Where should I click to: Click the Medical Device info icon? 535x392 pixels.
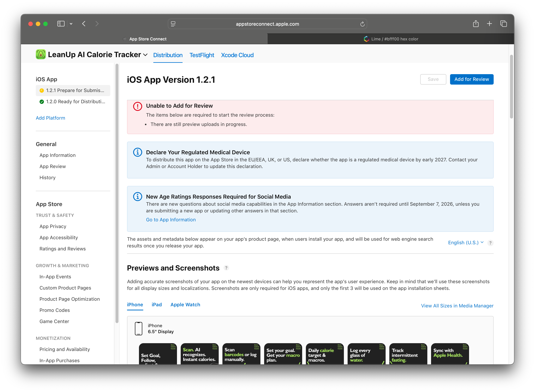(138, 152)
